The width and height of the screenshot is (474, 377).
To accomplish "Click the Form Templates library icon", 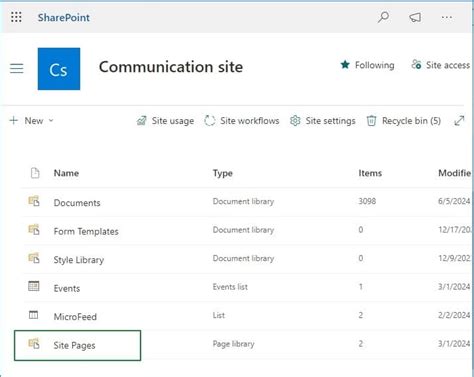I will coord(34,230).
